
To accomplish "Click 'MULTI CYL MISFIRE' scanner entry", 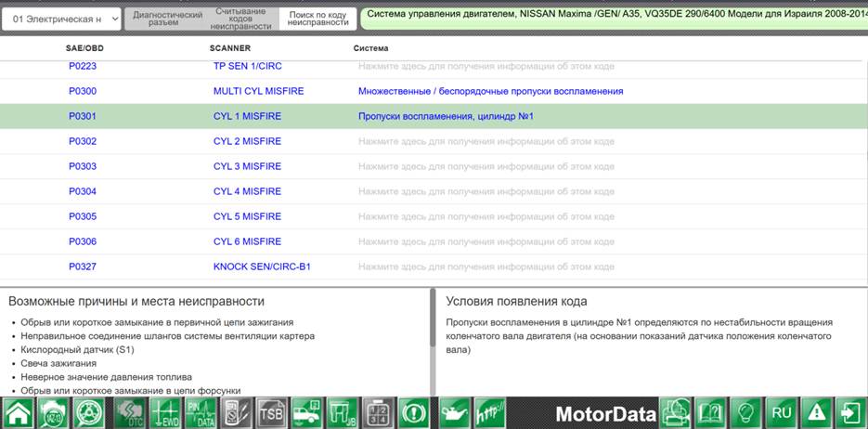I will 258,91.
